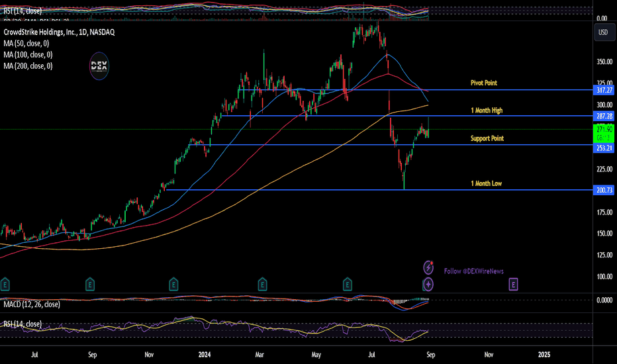Open the purple upcoming earnings E marker

coord(513,284)
